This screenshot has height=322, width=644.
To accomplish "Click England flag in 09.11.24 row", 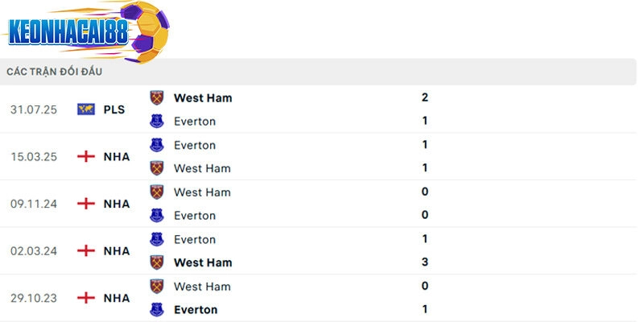I will pyautogui.click(x=86, y=204).
